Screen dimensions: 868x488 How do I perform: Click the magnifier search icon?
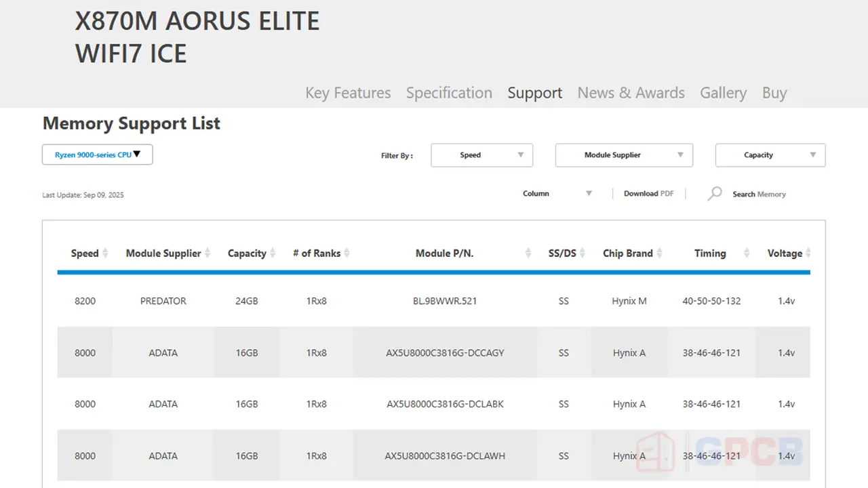coord(715,194)
